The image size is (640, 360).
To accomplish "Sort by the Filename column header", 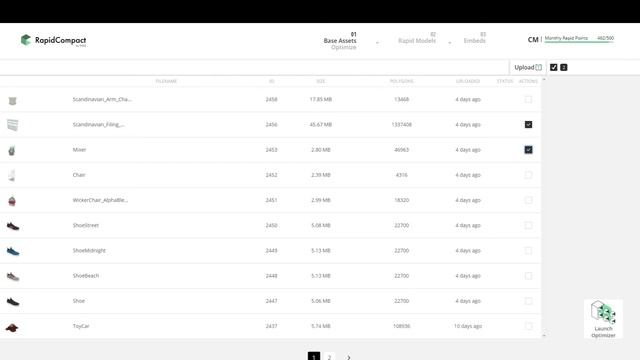I will 166,81.
